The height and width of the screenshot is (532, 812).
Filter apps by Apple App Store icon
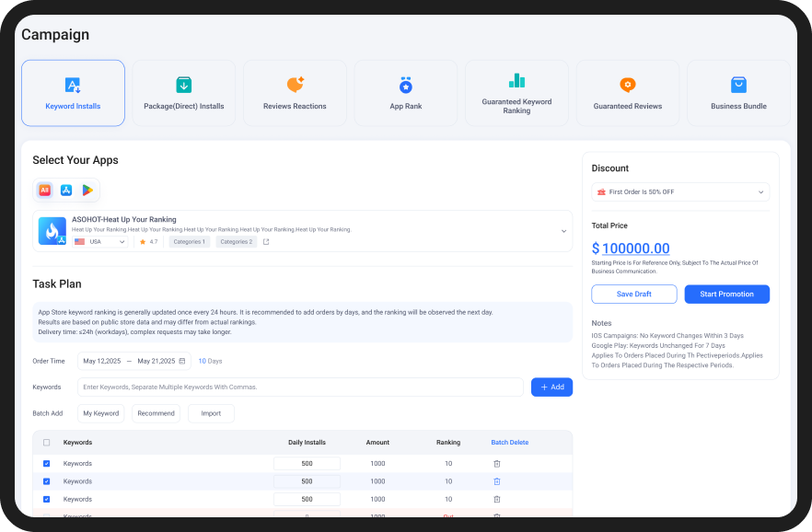coord(66,191)
